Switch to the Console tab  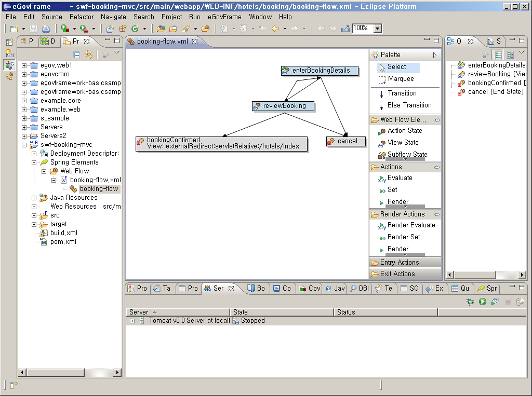point(283,288)
